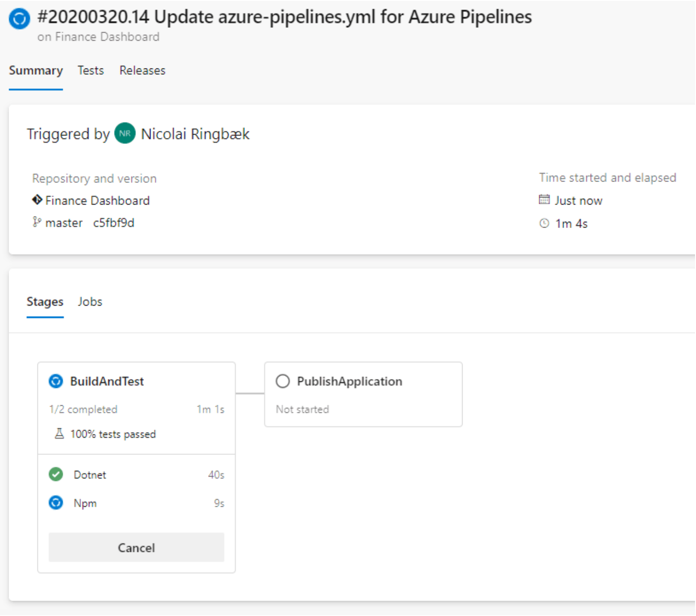696x616 pixels.
Task: Click the '1m 1s' stage duration
Action: pyautogui.click(x=210, y=410)
